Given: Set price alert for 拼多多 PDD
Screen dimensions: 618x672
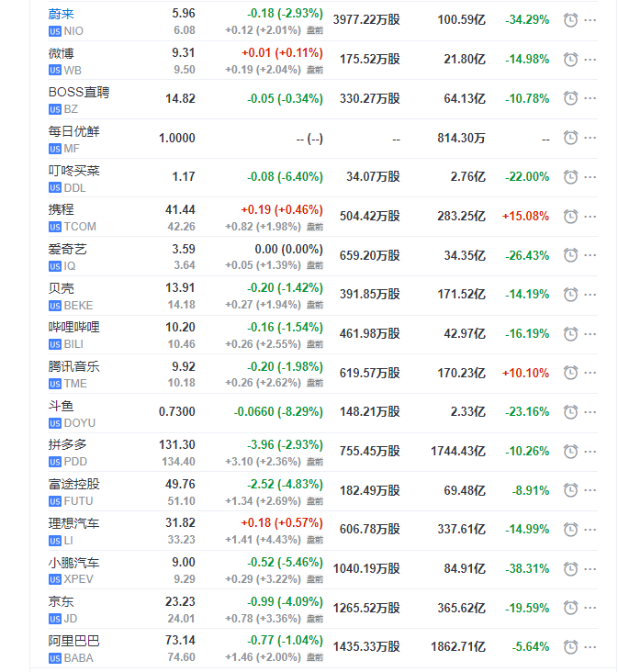Looking at the screenshot, I should click(570, 452).
